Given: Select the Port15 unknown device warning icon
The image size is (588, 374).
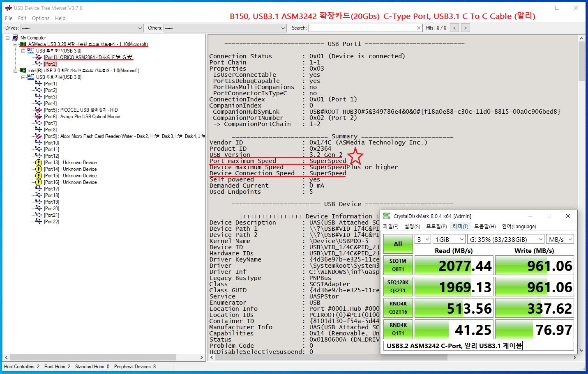Looking at the screenshot, I should [x=39, y=176].
